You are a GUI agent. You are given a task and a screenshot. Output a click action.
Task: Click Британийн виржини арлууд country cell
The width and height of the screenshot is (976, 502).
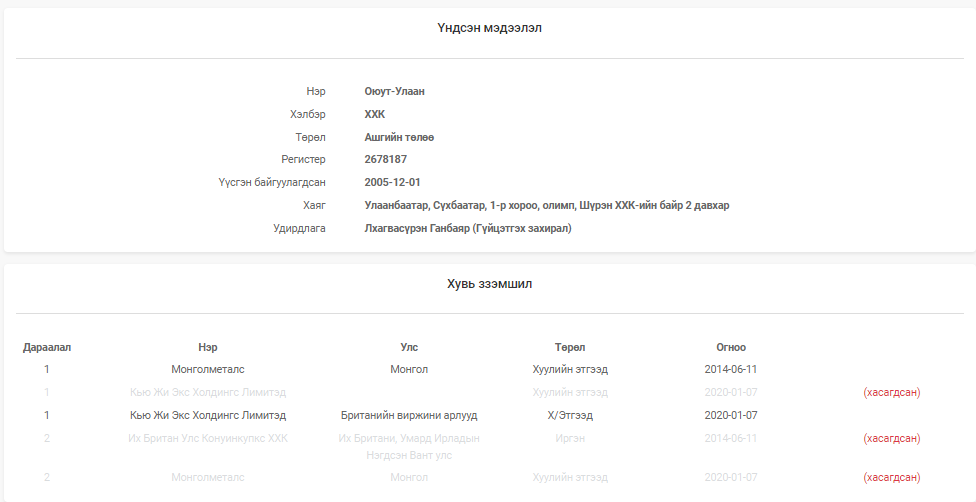[x=409, y=415]
